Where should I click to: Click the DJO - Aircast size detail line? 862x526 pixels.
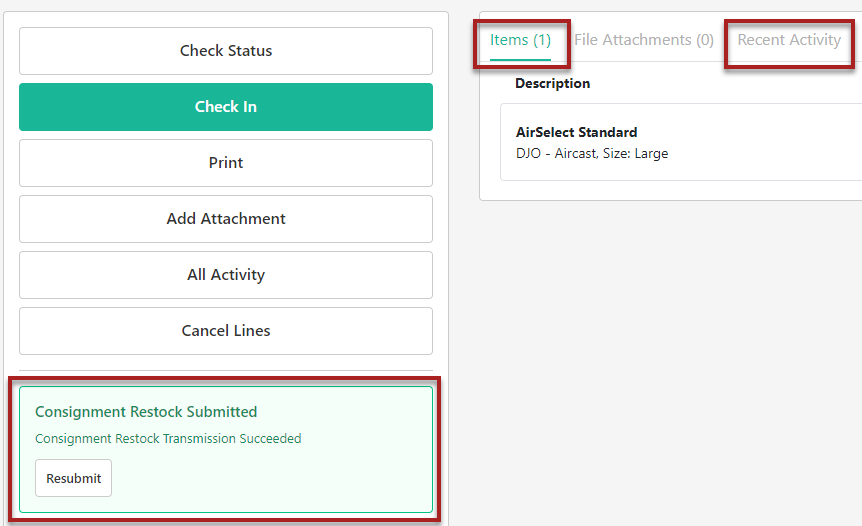pyautogui.click(x=592, y=154)
